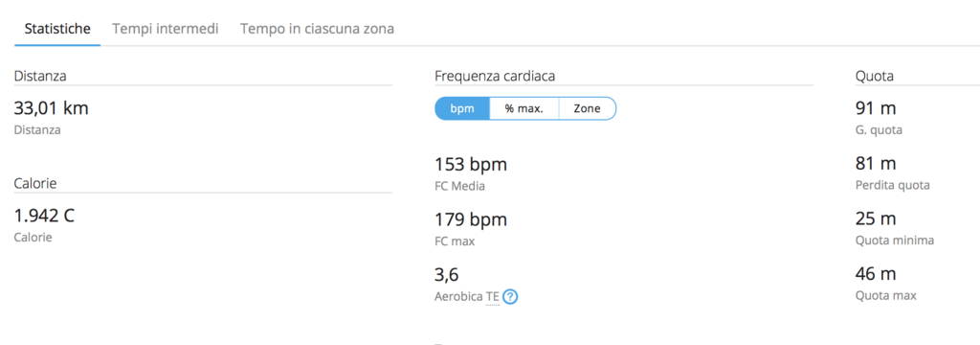The image size is (980, 345).
Task: Open the Aerobica TE help icon
Action: point(510,297)
